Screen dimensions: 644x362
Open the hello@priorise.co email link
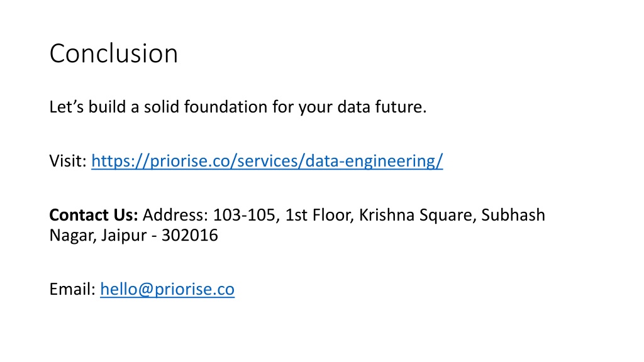click(x=167, y=289)
